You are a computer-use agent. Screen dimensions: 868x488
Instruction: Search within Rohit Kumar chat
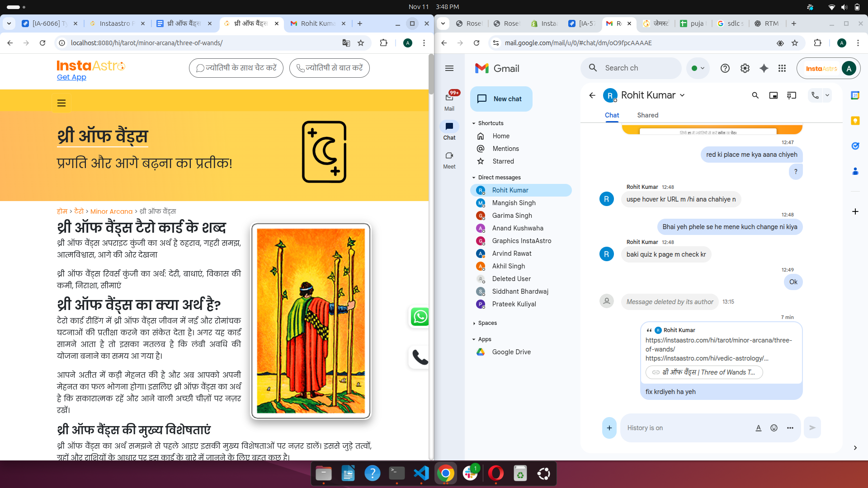[x=755, y=95]
